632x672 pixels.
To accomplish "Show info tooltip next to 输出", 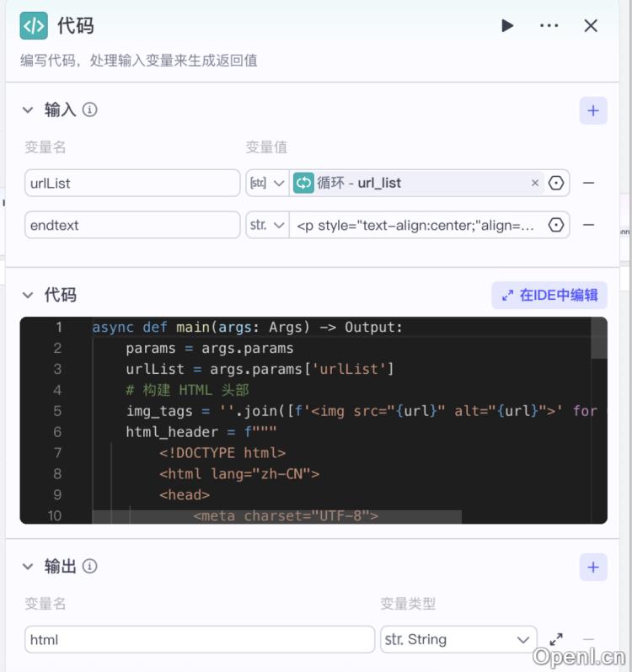I will [x=89, y=566].
